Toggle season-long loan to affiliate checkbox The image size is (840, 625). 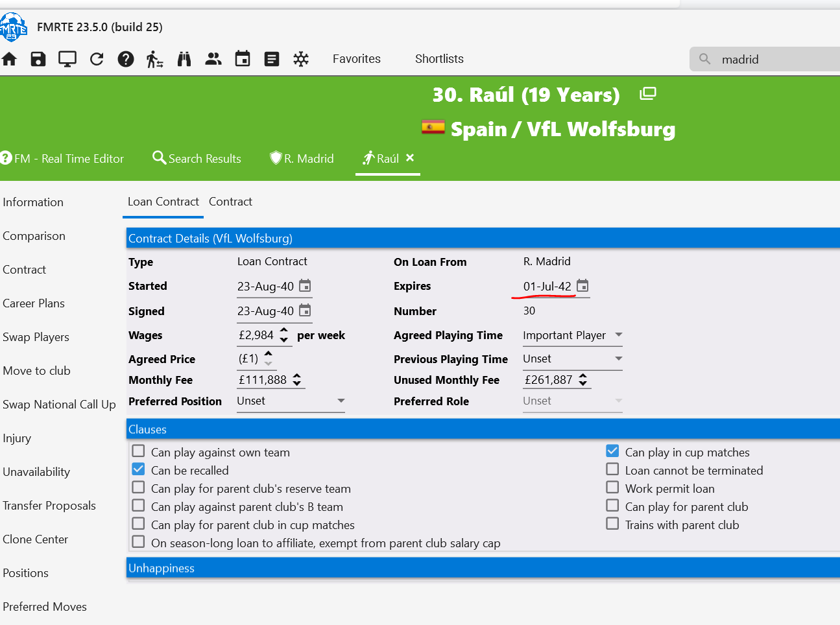[x=138, y=541]
